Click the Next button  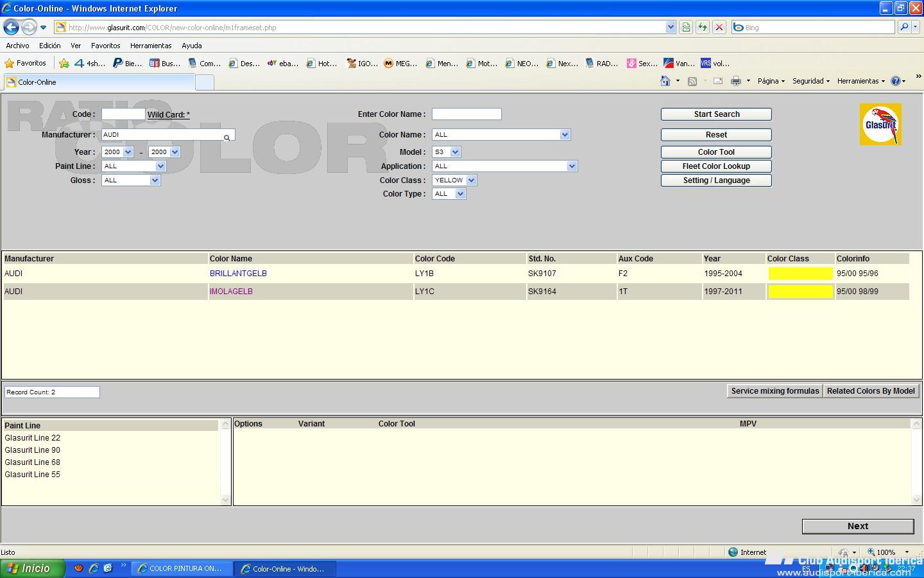point(858,526)
